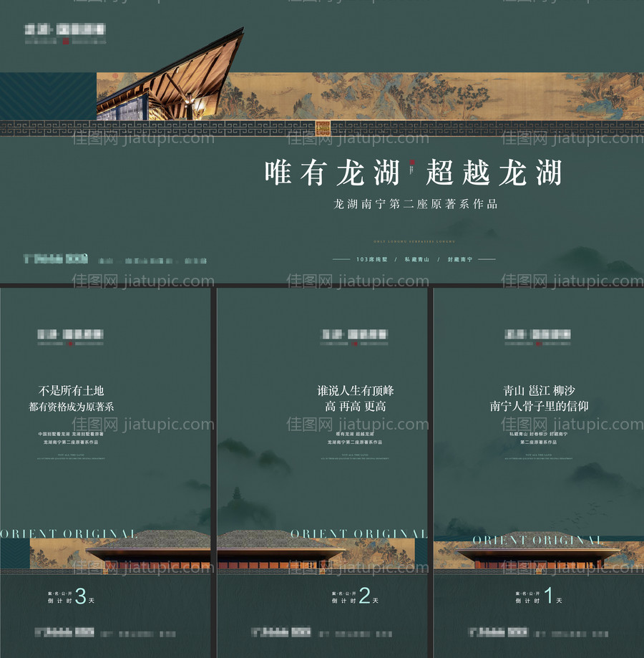Click the red square seal on the scroll painting
644x658 pixels.
pyautogui.click(x=323, y=127)
